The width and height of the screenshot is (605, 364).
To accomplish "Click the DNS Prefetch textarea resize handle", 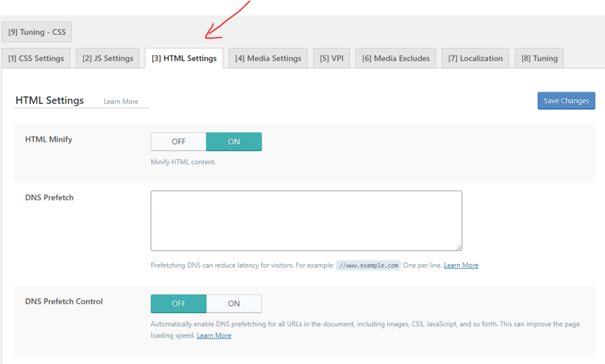I will click(458, 248).
